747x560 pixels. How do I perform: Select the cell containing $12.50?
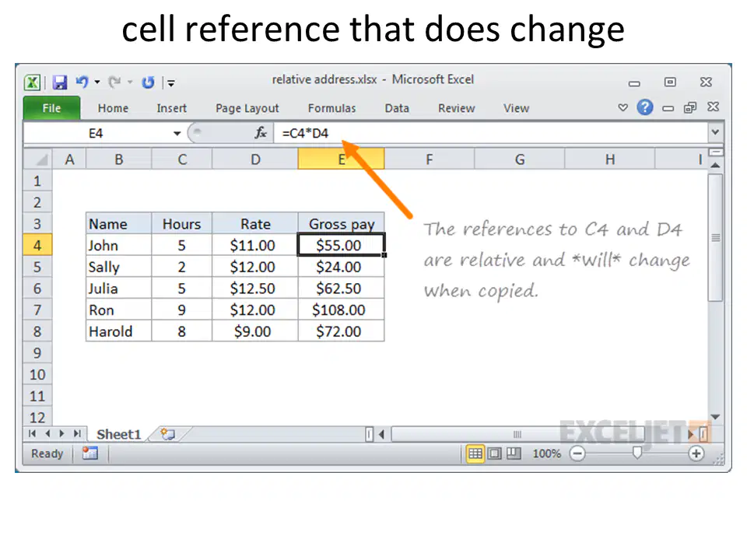coord(255,289)
